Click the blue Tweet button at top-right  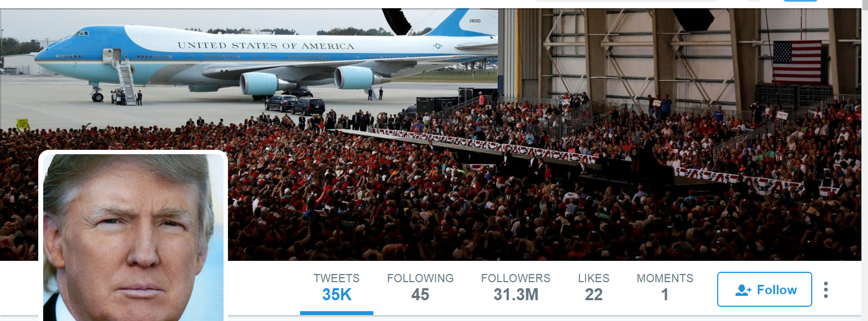(800, 1)
